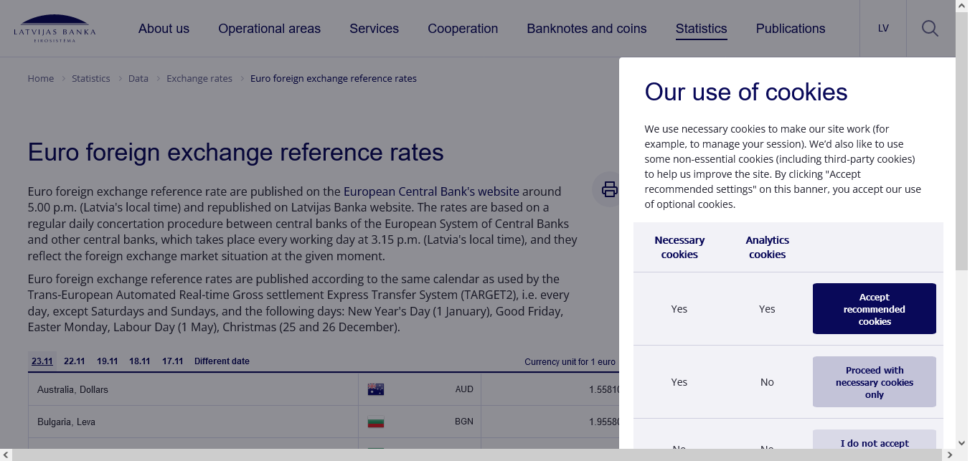Viewport: 980px width, 461px height.
Task: Select the 23.11 date tab
Action: [x=42, y=361]
